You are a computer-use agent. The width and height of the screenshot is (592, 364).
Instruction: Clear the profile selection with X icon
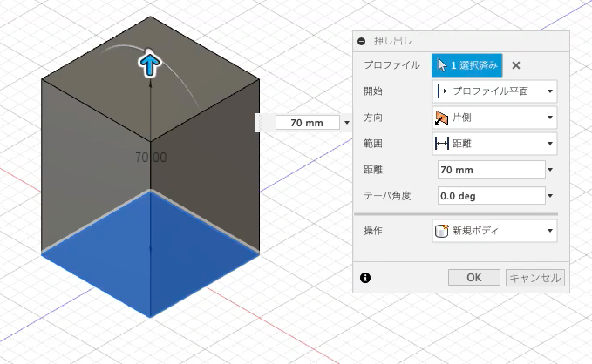[x=516, y=65]
